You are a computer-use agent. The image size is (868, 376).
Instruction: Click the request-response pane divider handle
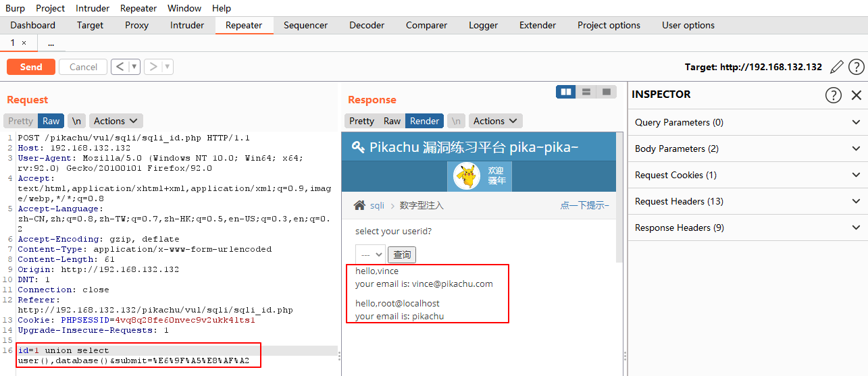[x=339, y=356]
